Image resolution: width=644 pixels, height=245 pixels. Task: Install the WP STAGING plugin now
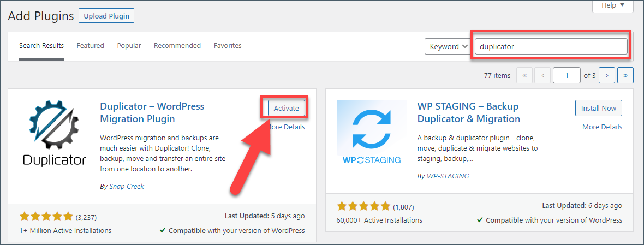(598, 109)
